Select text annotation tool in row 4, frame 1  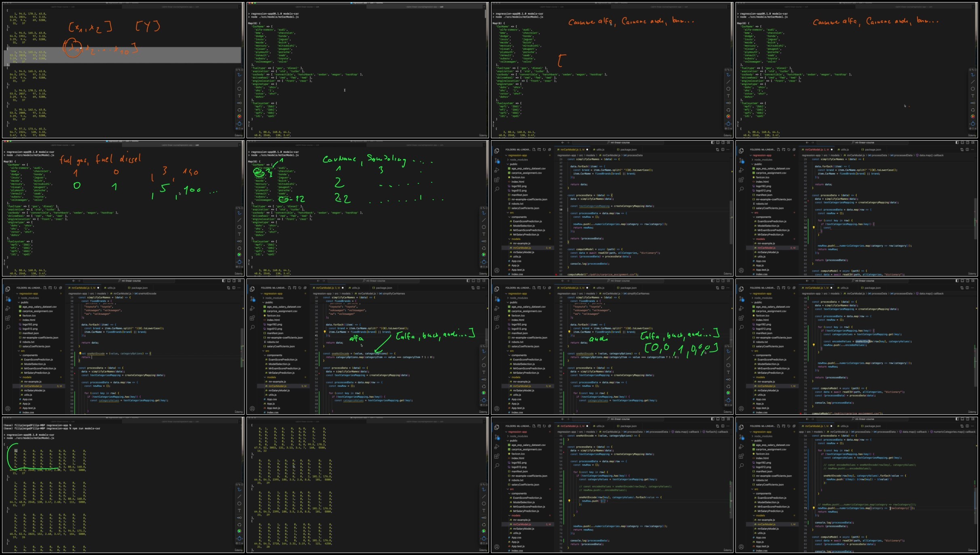(x=239, y=511)
